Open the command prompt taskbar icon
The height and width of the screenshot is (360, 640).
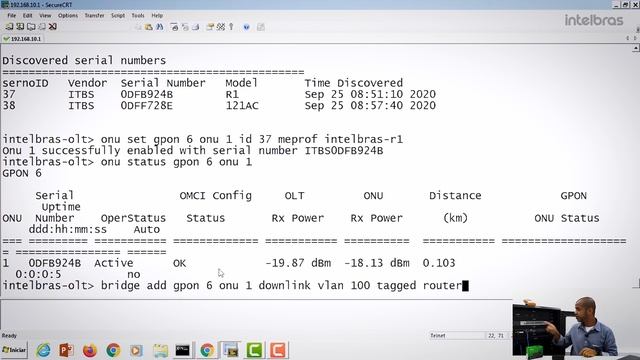tap(182, 350)
